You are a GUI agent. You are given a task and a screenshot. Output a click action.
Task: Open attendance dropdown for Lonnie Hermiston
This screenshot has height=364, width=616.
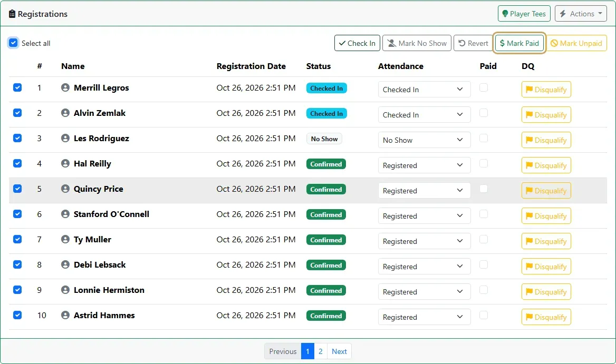pyautogui.click(x=424, y=292)
